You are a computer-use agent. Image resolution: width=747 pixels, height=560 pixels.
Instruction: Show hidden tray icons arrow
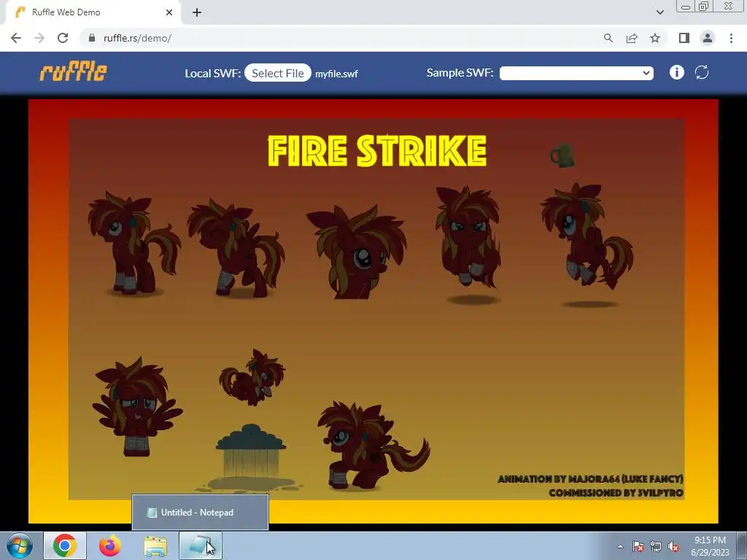(x=620, y=546)
